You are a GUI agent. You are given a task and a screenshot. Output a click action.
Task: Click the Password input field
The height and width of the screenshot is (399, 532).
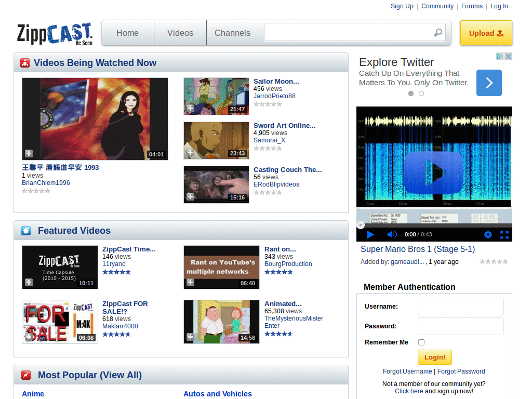point(461,326)
